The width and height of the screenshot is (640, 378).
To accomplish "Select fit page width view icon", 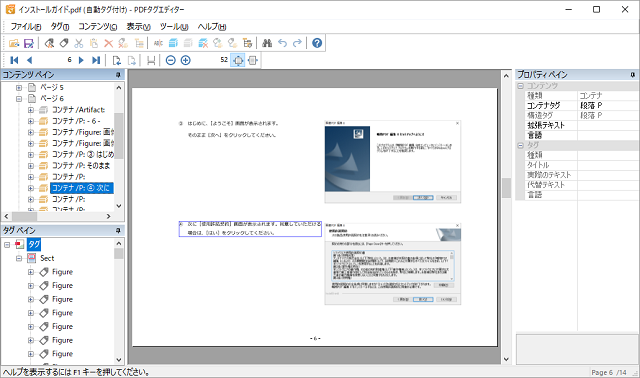I will [x=253, y=60].
